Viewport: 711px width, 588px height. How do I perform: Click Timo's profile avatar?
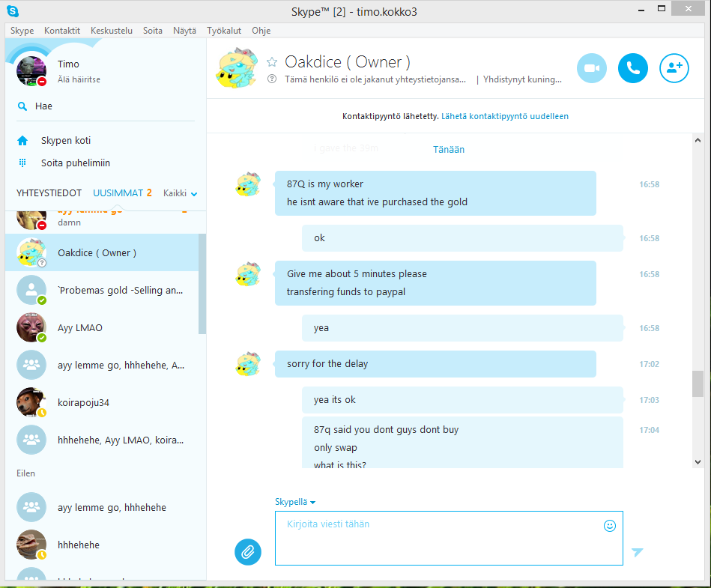click(x=31, y=71)
